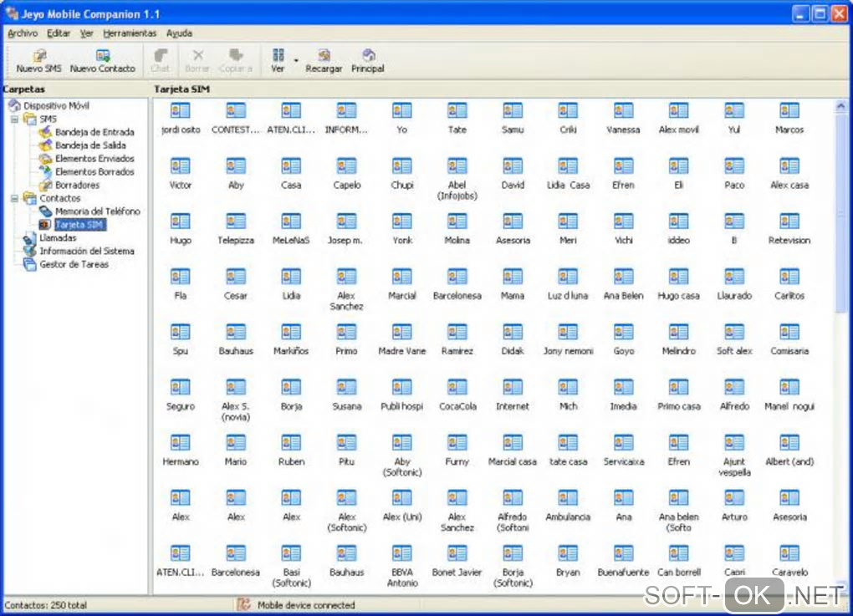Select the Tate contact icon

click(457, 111)
